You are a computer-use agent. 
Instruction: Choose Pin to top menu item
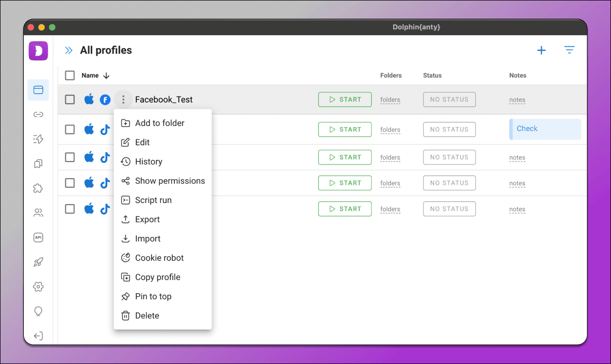[x=163, y=296]
